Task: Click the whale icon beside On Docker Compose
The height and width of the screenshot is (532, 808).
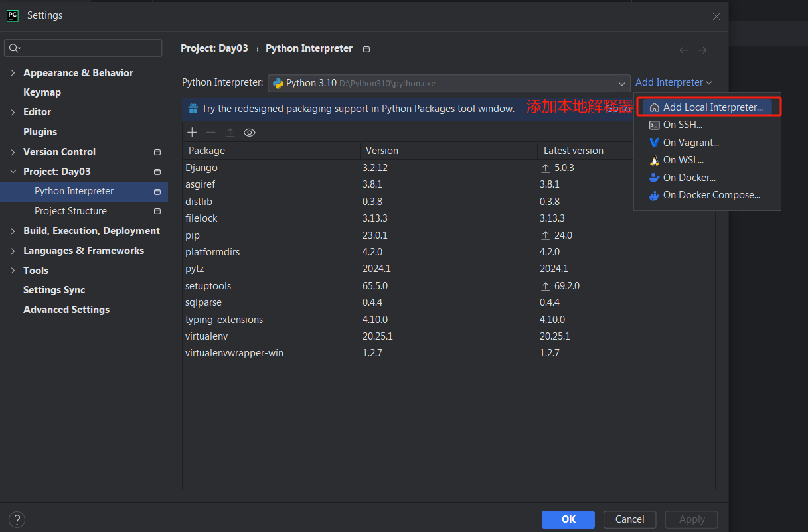Action: coord(654,195)
